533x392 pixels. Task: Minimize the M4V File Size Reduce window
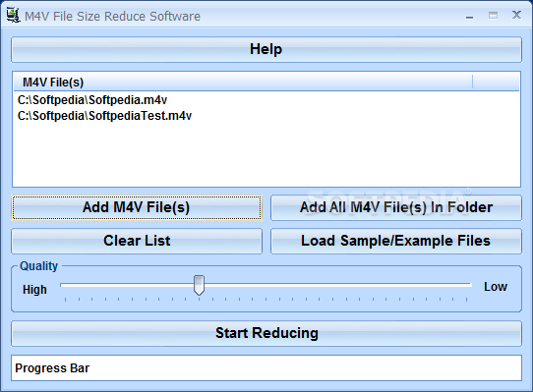point(469,16)
